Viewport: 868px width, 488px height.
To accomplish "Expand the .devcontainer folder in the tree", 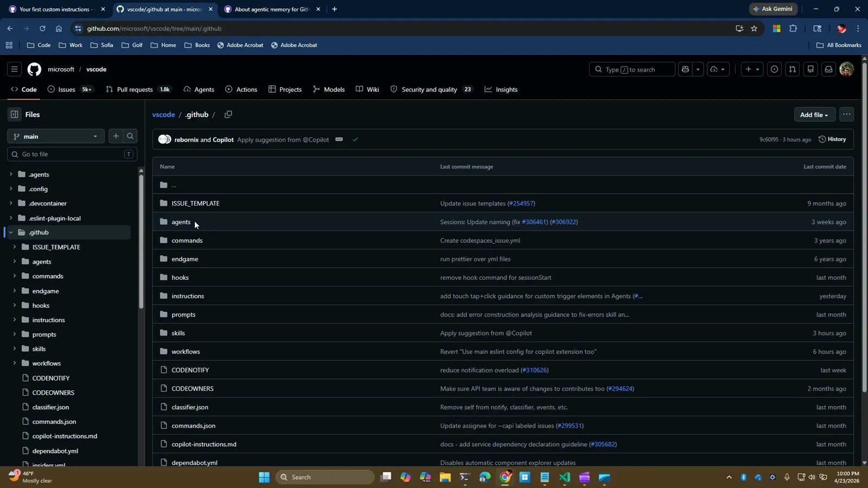I will pos(11,203).
